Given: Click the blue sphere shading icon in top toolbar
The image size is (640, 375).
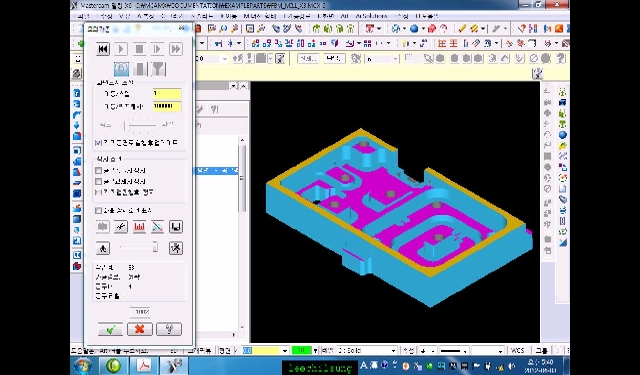Looking at the screenshot, I should click(414, 29).
